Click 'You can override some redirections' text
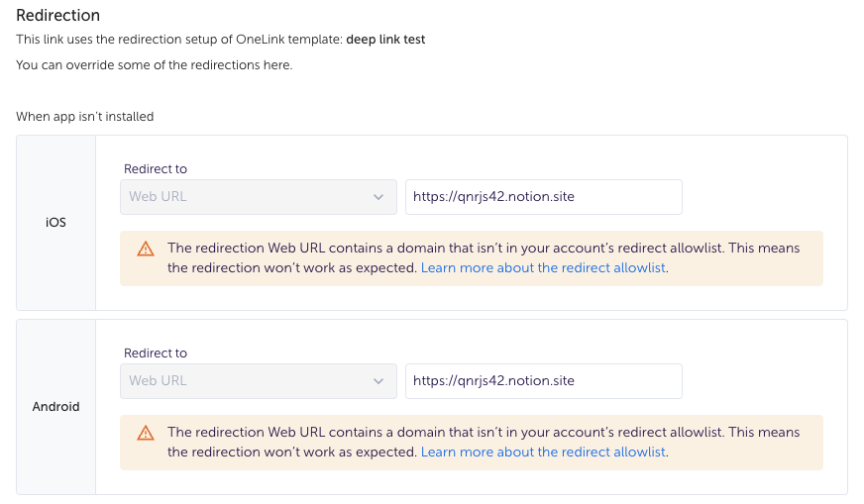864x504 pixels. pyautogui.click(x=155, y=65)
